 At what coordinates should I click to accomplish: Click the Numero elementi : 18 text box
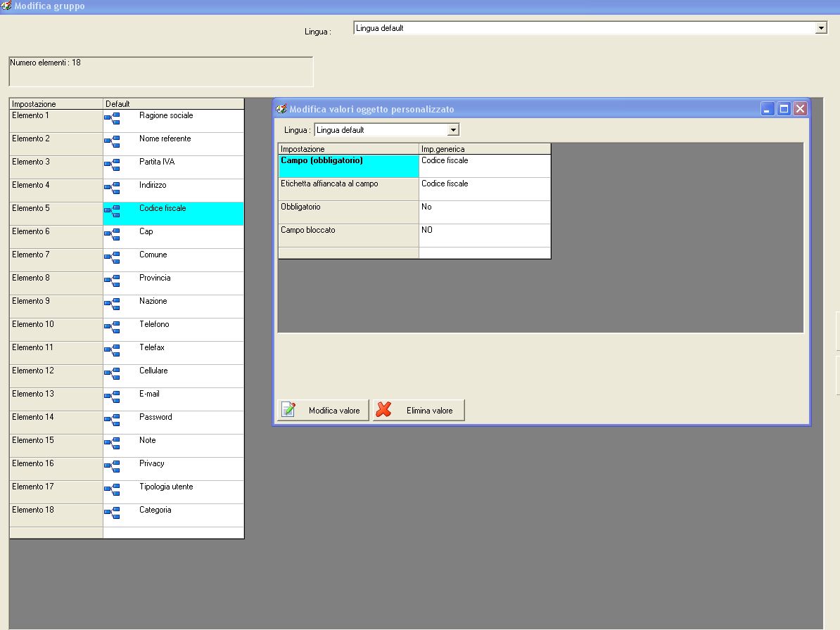pyautogui.click(x=160, y=72)
